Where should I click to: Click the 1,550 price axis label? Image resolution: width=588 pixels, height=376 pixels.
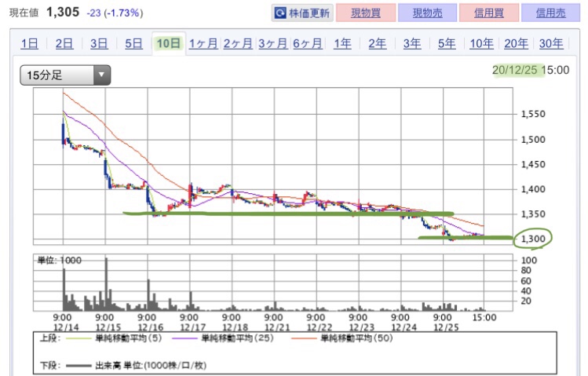[x=533, y=114]
